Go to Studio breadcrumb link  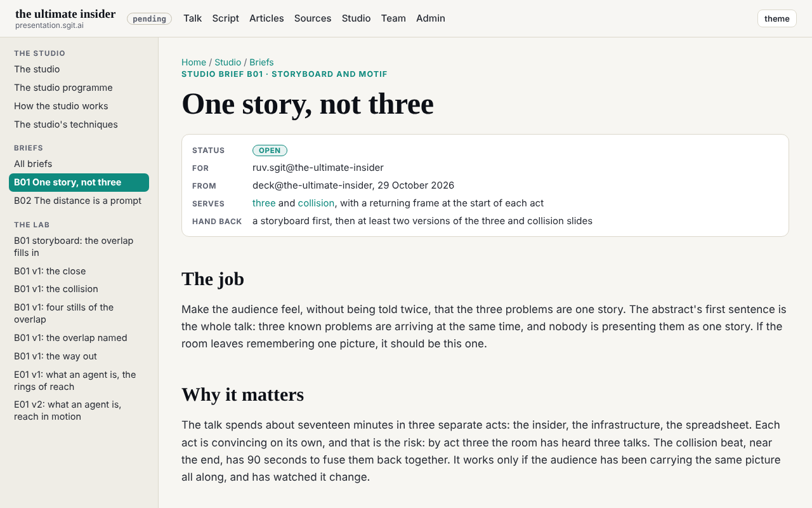pyautogui.click(x=228, y=62)
